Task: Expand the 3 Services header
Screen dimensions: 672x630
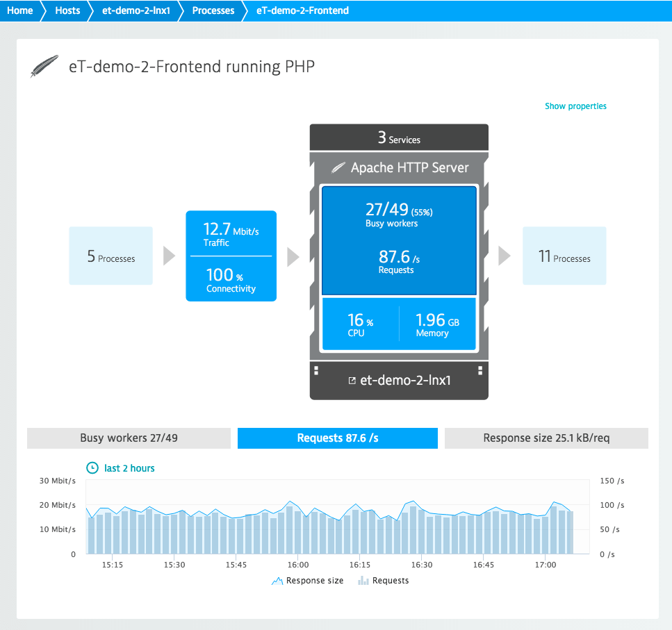Action: coord(398,137)
